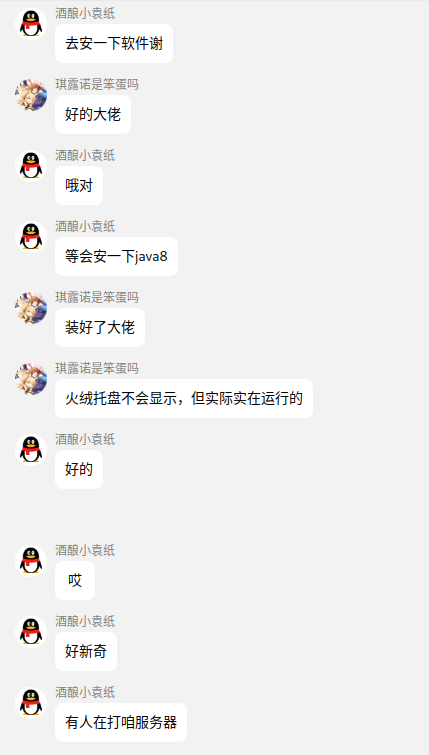Screen dimensions: 429x755
Task: Select the "有人在打咱服务器" message bubble
Action: tap(121, 722)
